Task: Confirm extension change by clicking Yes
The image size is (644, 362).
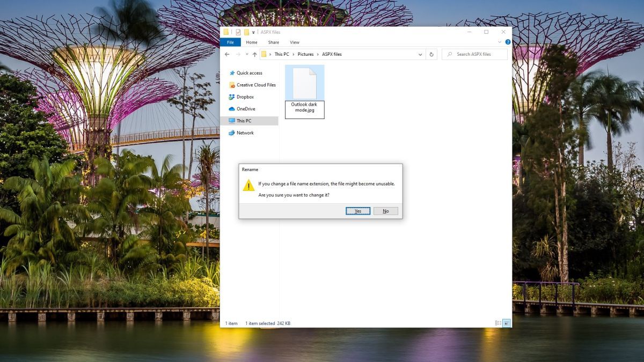Action: tap(358, 211)
